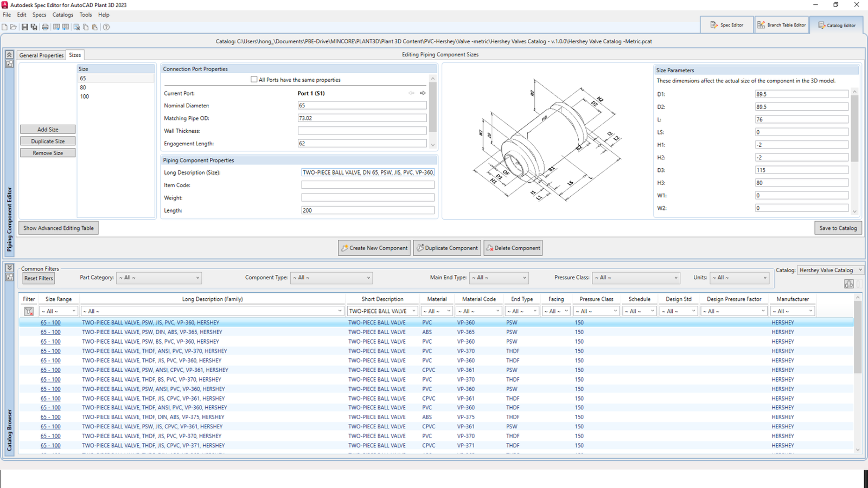Click the Nominal Diameter input field
The height and width of the screenshot is (488, 868).
pyautogui.click(x=362, y=106)
